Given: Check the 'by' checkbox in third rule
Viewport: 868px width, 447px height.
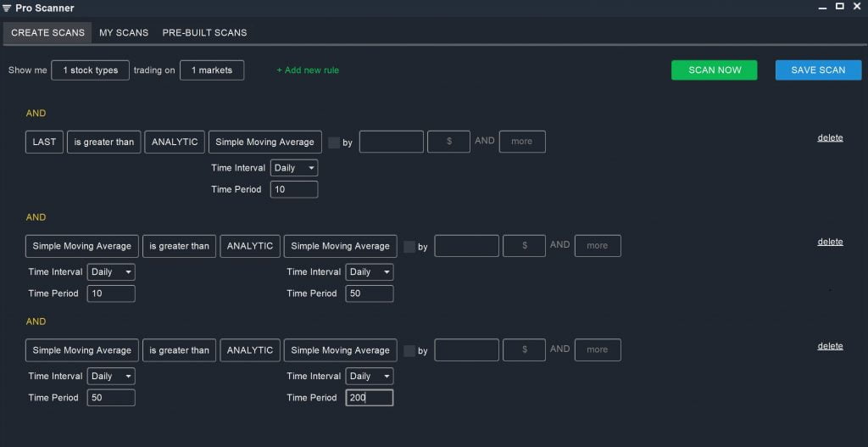Looking at the screenshot, I should click(x=409, y=350).
